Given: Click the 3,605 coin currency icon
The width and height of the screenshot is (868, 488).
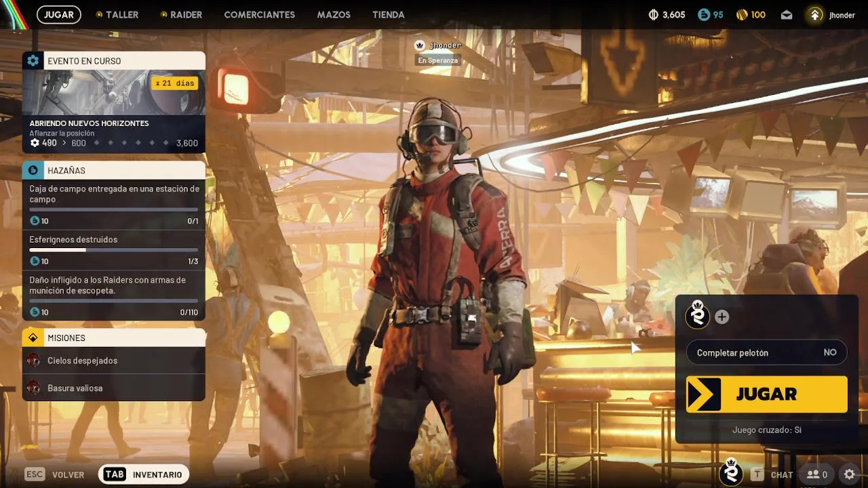Looking at the screenshot, I should tap(654, 14).
